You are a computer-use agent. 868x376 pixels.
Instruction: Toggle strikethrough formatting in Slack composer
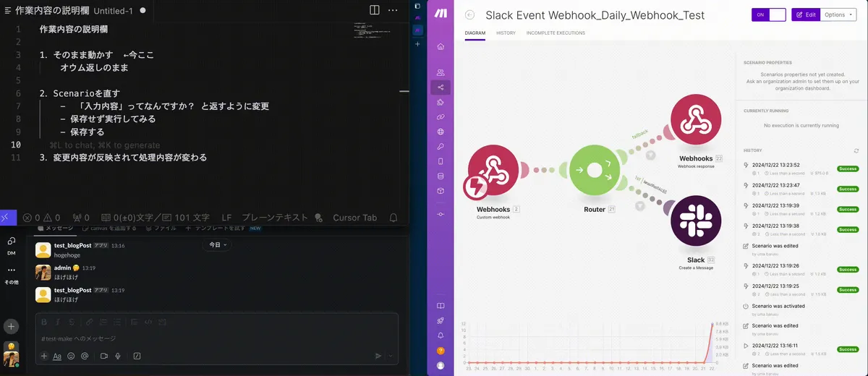pos(71,322)
